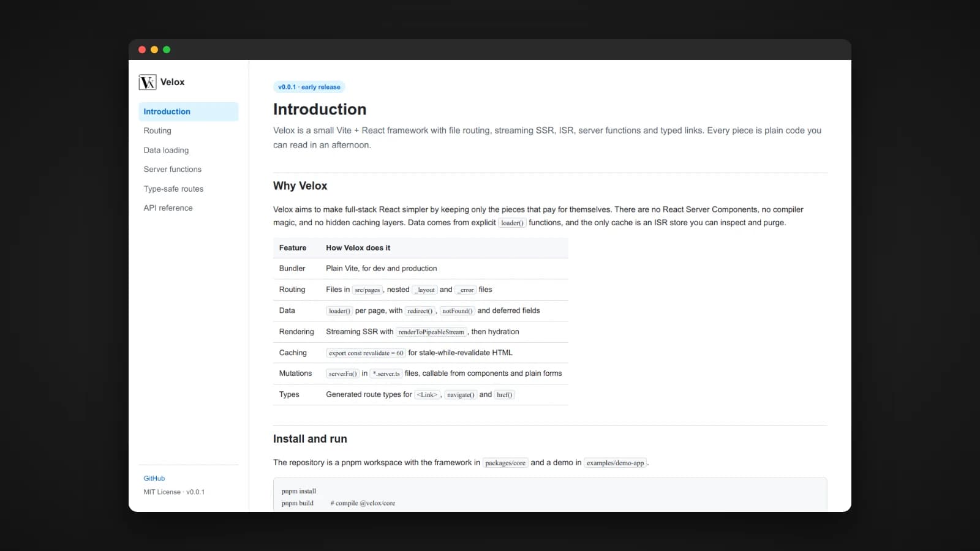The image size is (980, 551).
Task: Click the v0.0.1 early release badge
Action: 309,87
